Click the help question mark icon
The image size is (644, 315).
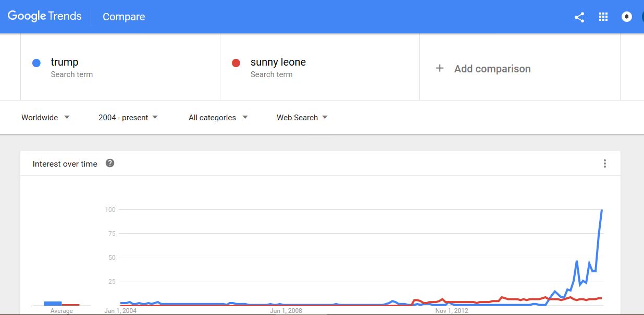110,163
